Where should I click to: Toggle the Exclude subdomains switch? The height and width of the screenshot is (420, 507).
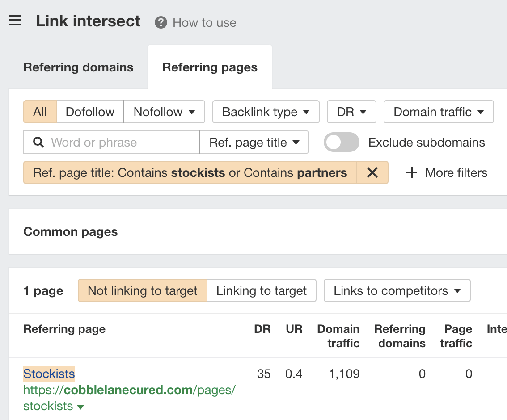pyautogui.click(x=342, y=142)
